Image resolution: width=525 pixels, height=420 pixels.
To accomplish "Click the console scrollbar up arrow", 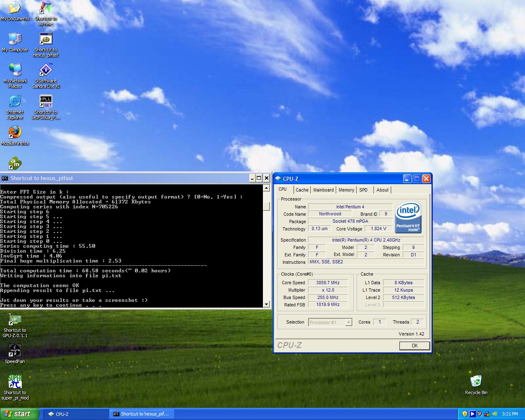I will tap(267, 188).
